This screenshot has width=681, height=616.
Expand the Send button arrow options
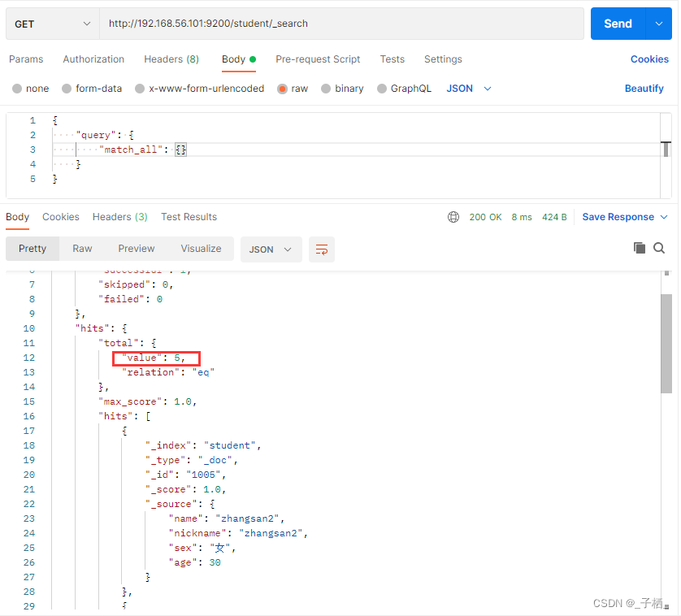point(659,24)
